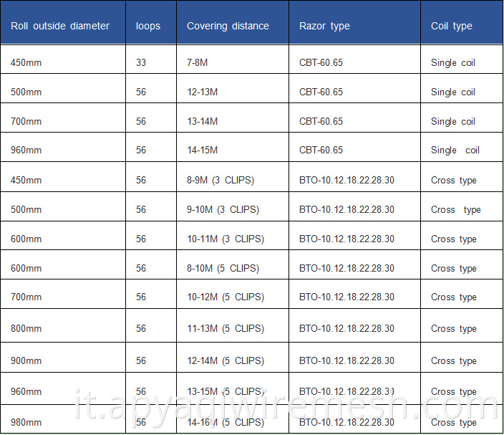Screen dimensions: 504x435
Task: Select the 800mm diameter cell
Action: pyautogui.click(x=63, y=325)
